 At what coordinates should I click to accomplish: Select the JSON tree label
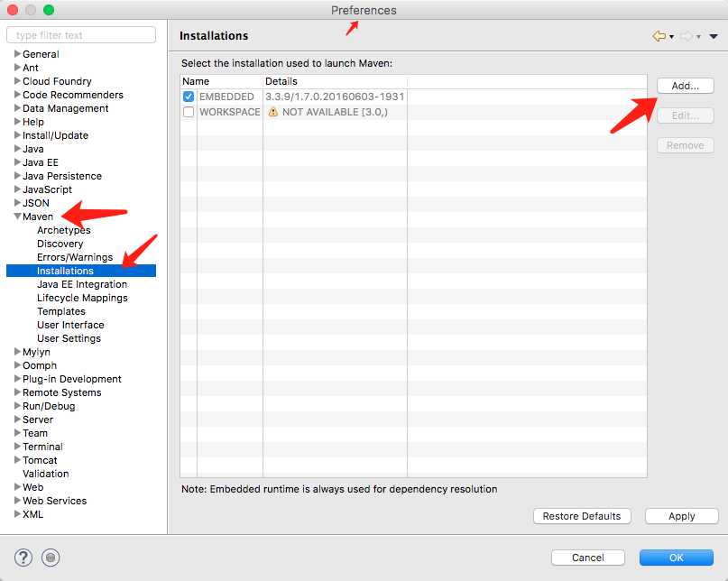tap(36, 203)
